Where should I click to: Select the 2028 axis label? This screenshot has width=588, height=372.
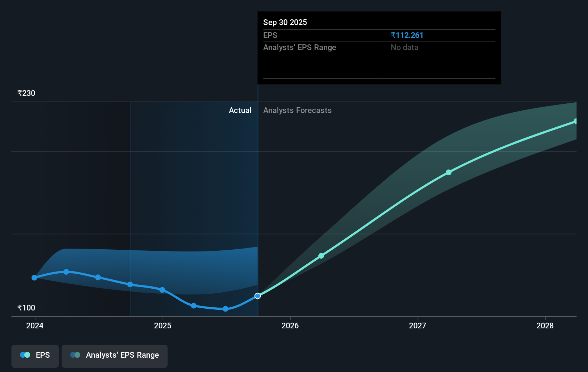tap(545, 326)
